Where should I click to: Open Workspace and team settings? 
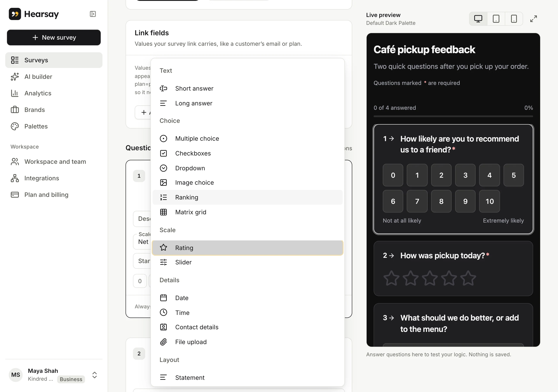[54, 162]
